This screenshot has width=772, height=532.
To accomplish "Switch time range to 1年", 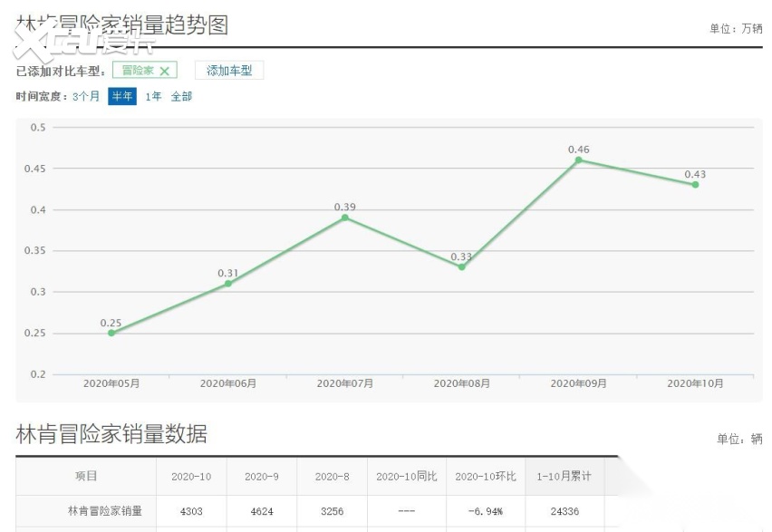I will point(153,96).
